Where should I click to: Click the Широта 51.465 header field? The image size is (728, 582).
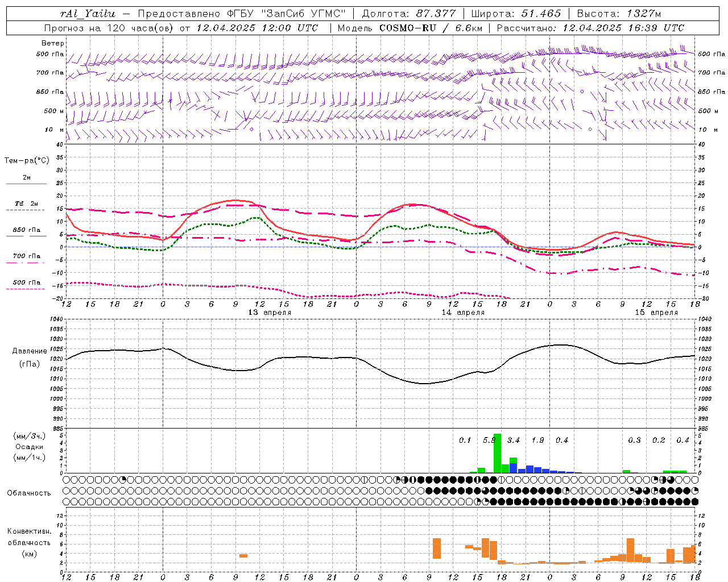pyautogui.click(x=516, y=14)
